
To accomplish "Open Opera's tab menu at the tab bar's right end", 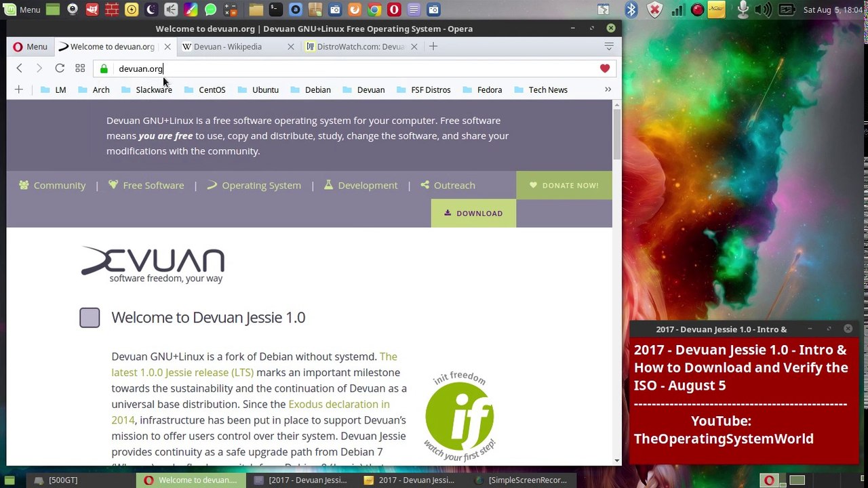I will coord(609,47).
